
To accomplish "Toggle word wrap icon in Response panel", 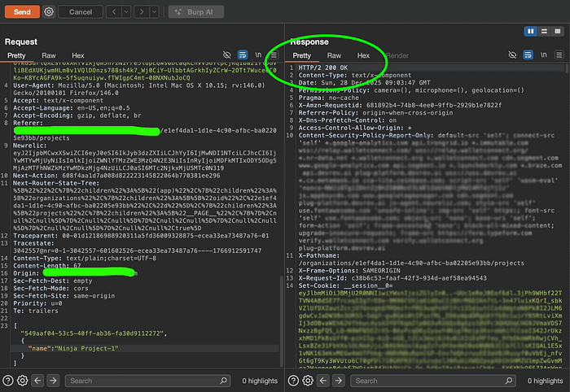I will tap(528, 54).
